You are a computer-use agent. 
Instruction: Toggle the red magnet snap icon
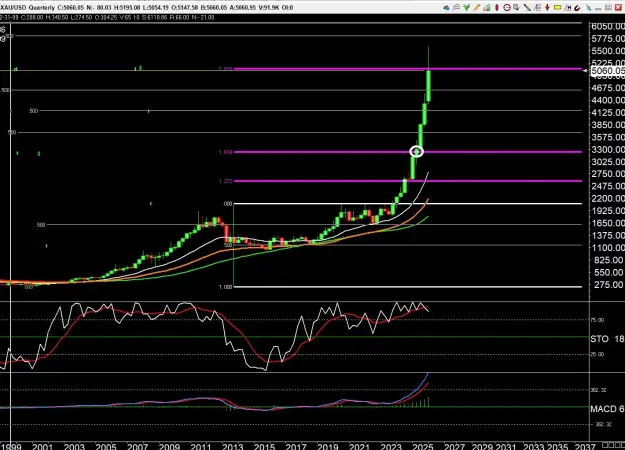[578, 8]
